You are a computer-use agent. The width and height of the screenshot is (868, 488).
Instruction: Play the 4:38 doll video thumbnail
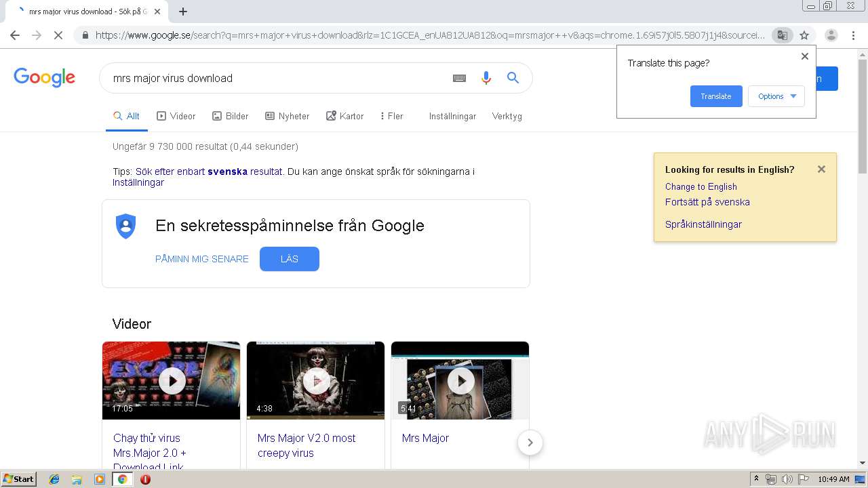pos(315,380)
